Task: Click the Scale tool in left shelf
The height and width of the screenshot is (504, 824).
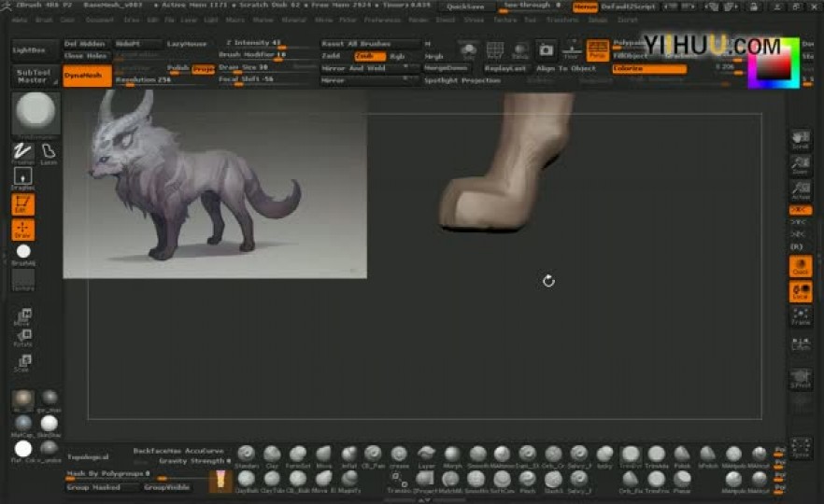Action: point(23,363)
